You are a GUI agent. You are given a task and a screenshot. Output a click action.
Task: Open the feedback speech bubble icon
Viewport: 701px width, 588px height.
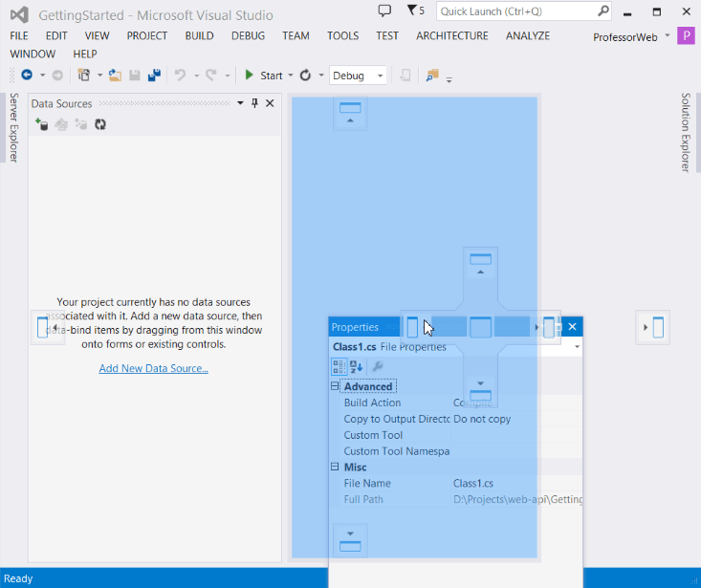(384, 11)
